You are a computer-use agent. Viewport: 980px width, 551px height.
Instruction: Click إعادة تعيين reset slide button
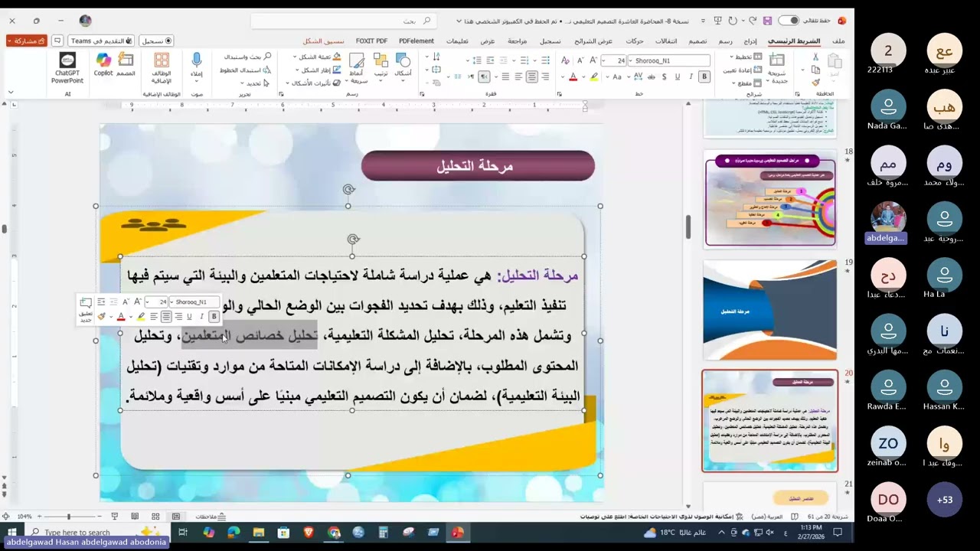(x=742, y=70)
